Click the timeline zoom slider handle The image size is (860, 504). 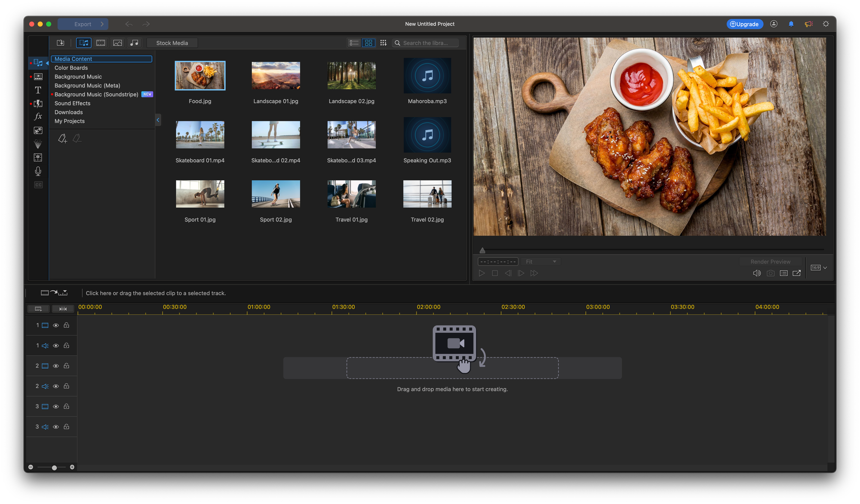54,467
